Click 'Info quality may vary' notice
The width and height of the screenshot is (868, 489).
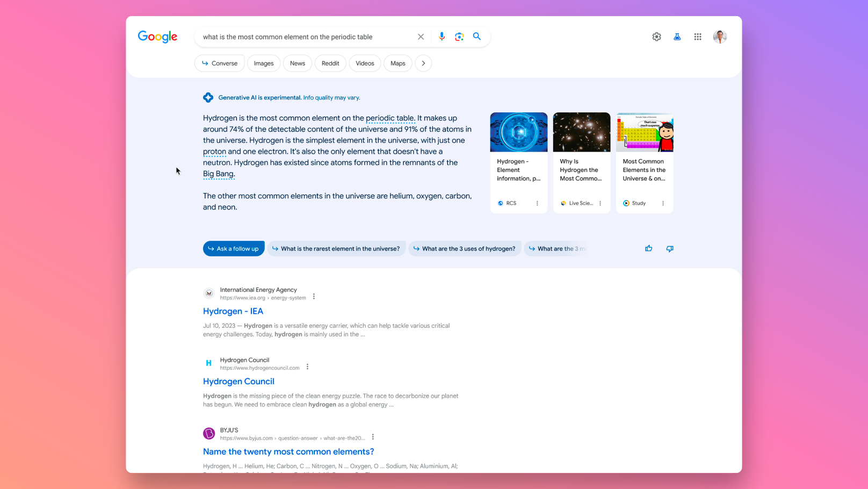click(x=331, y=97)
